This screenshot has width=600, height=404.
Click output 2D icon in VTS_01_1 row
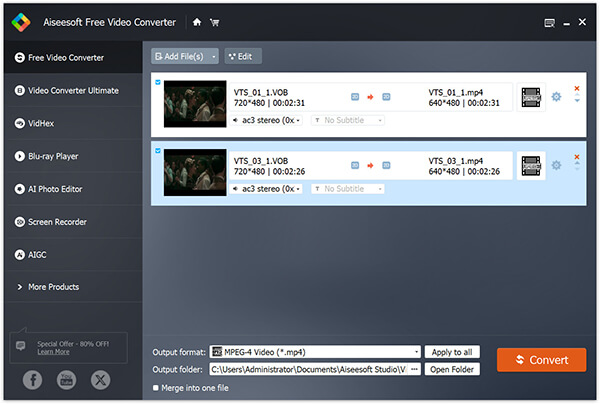386,97
